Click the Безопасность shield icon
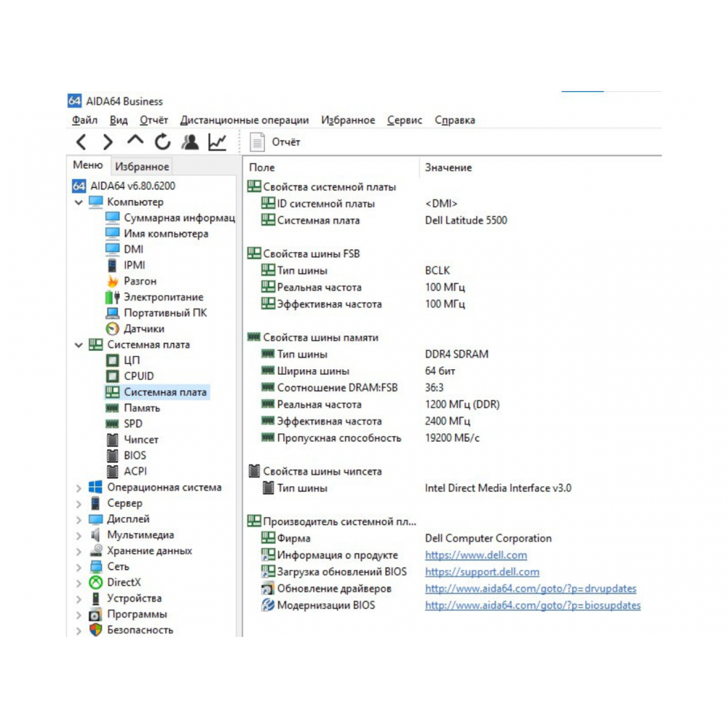The width and height of the screenshot is (728, 728). pyautogui.click(x=95, y=630)
